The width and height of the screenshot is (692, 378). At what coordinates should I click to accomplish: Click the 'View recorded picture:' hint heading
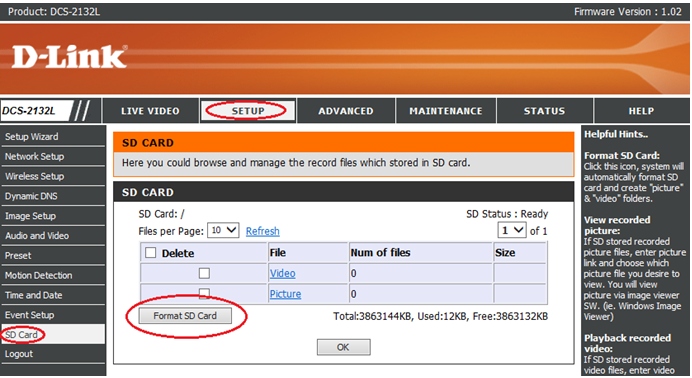617,225
